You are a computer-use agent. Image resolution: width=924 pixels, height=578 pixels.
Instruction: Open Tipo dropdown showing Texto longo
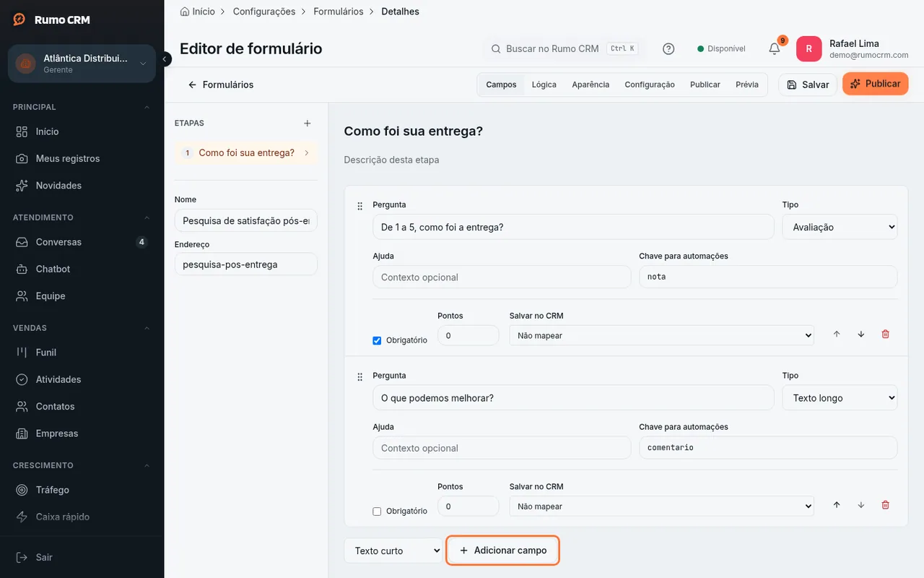[x=840, y=397]
